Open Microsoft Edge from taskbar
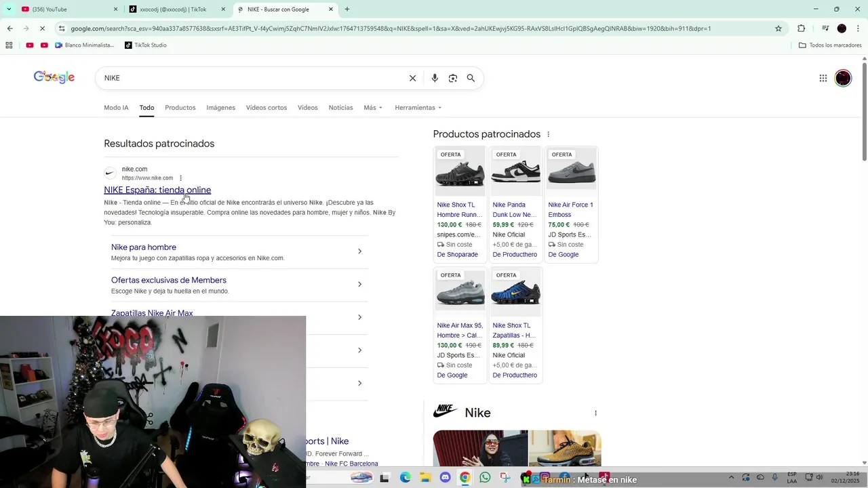868x488 pixels. (x=406, y=478)
